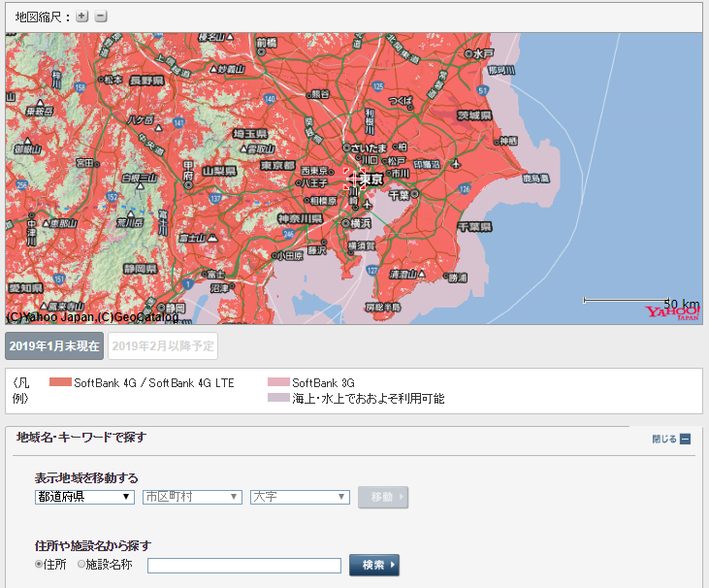Click the 移動 button
Viewport: 709px width, 588px height.
(x=383, y=497)
